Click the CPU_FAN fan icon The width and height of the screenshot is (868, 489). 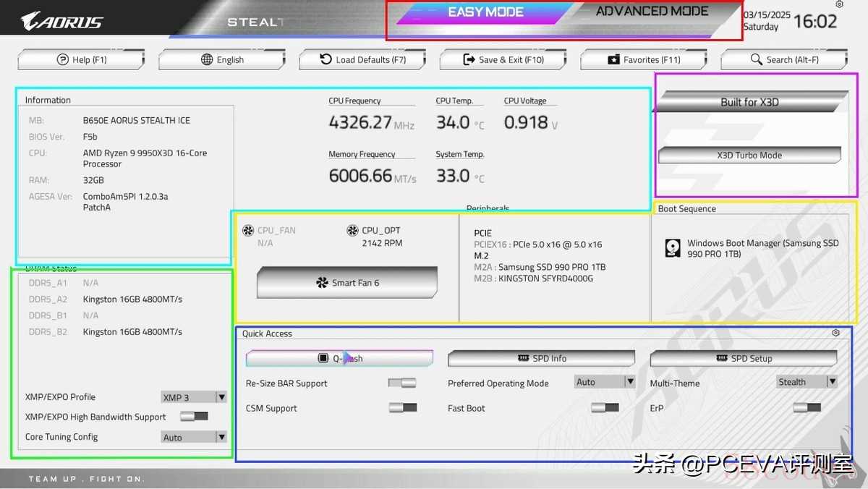click(x=248, y=231)
